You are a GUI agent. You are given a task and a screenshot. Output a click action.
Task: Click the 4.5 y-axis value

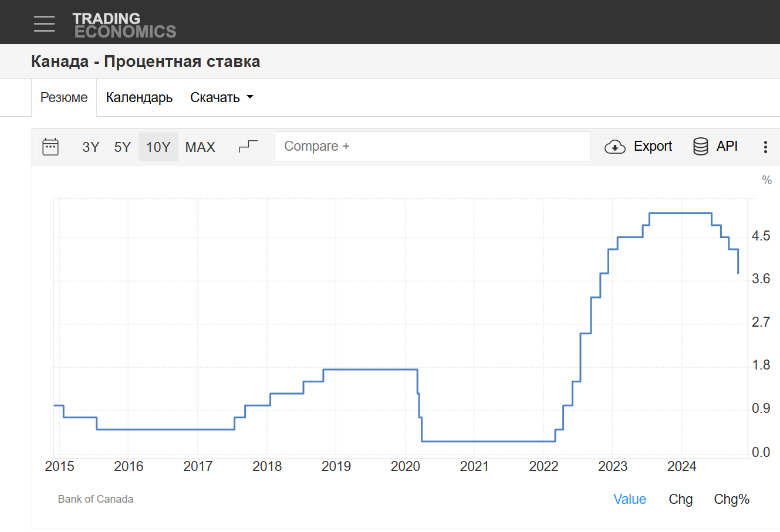coord(761,236)
